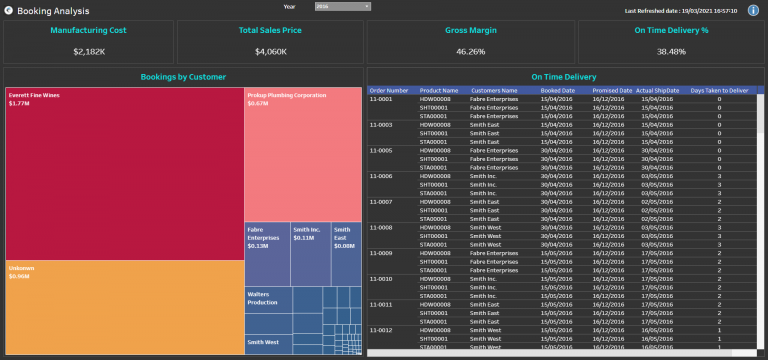Click the $0.67M label on Prolup tile
Viewport: 768px width, 360px height.
coord(258,103)
